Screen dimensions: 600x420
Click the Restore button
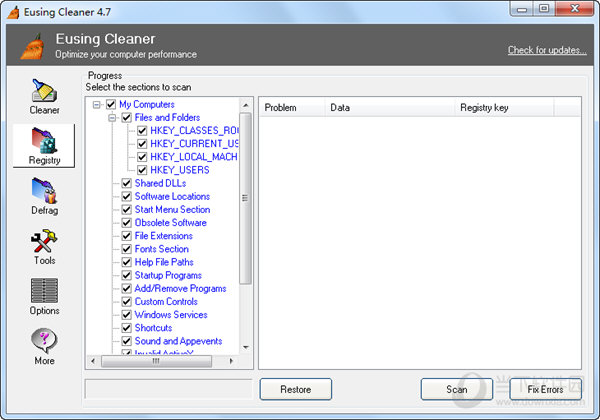point(296,389)
